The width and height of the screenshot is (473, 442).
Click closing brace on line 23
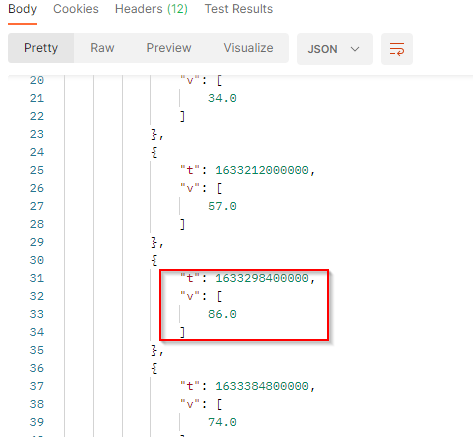154,134
